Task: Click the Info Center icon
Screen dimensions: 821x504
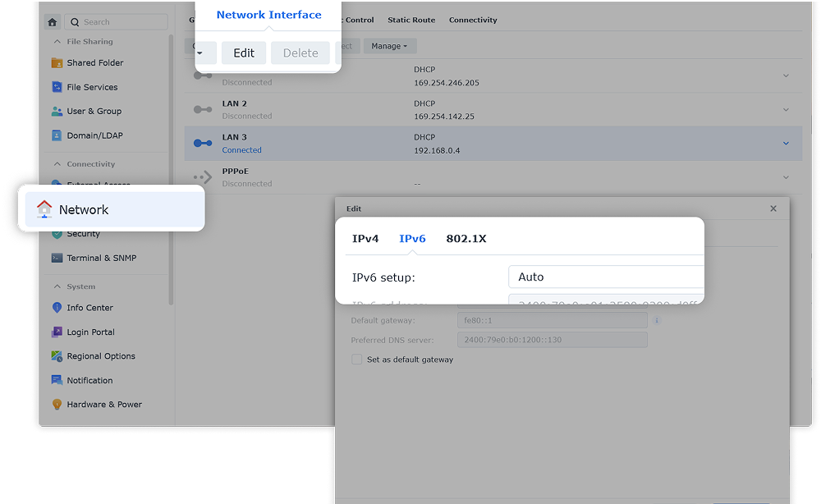Action: [x=57, y=308]
